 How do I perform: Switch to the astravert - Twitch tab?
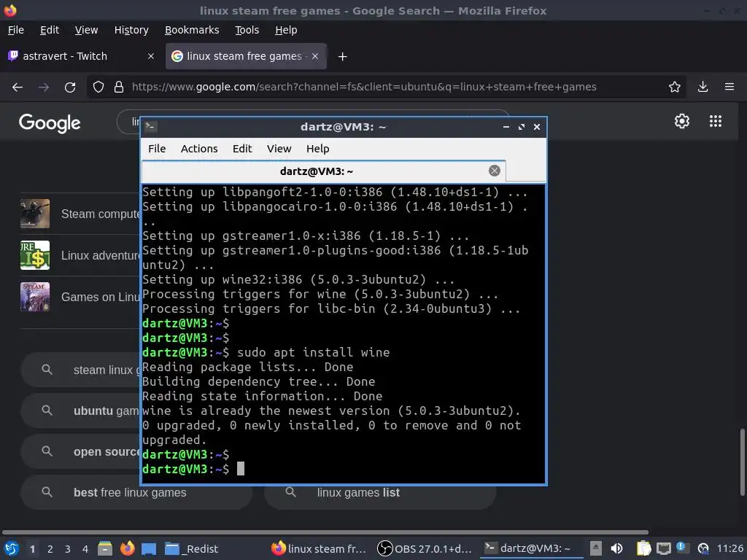point(82,56)
